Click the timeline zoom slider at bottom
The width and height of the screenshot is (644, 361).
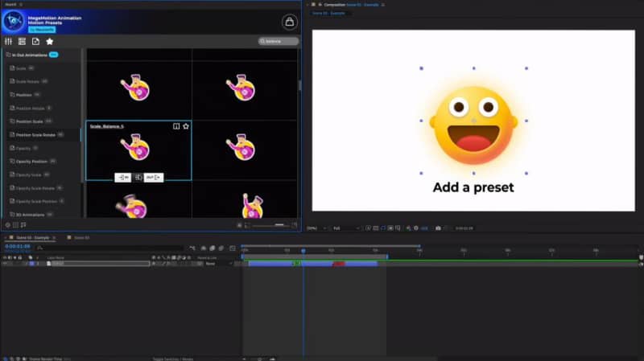coord(258,359)
